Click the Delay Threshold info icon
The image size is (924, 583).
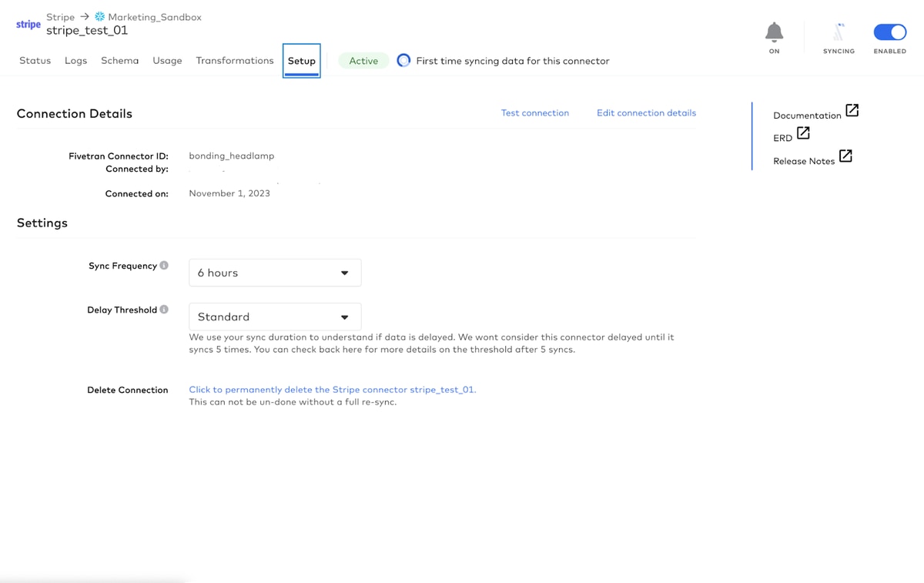(164, 310)
